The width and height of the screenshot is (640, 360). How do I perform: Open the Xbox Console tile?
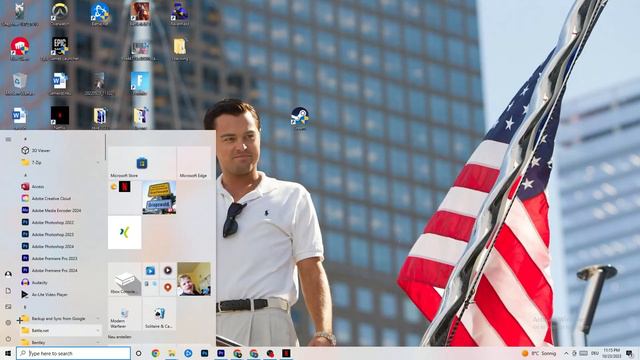coord(124,279)
